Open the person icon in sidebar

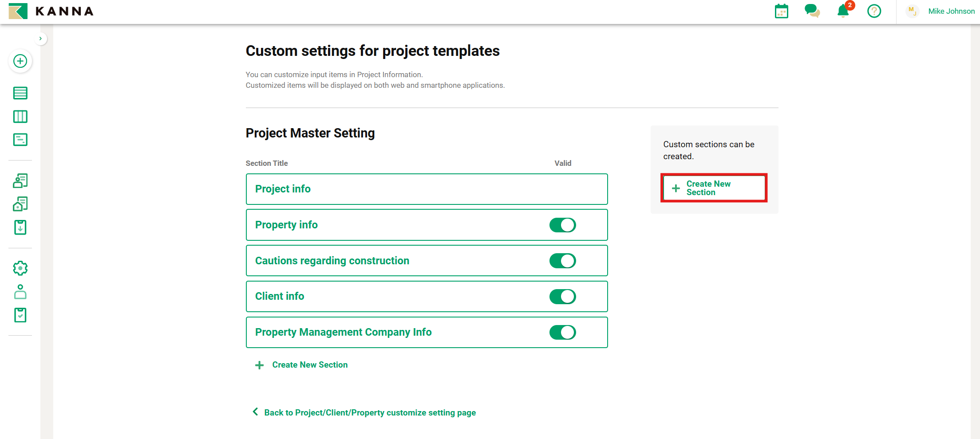pos(20,292)
